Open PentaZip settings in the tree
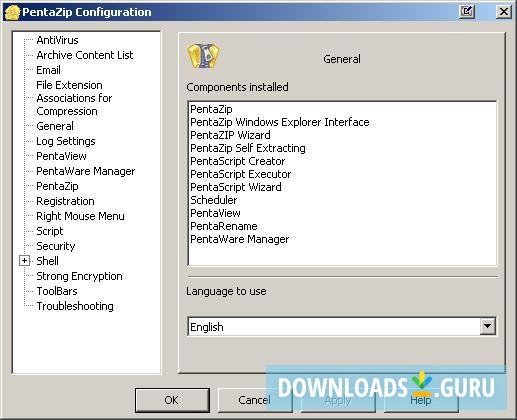This screenshot has width=517, height=420. [x=57, y=186]
